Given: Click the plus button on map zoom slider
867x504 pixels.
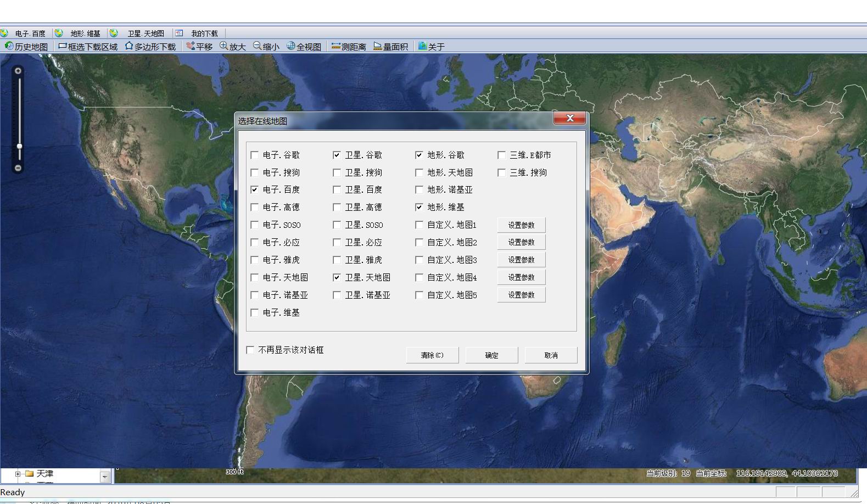Looking at the screenshot, I should (18, 71).
